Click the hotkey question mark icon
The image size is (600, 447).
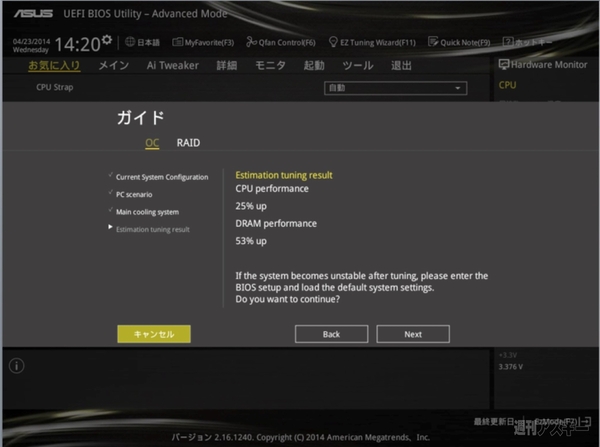coord(508,42)
